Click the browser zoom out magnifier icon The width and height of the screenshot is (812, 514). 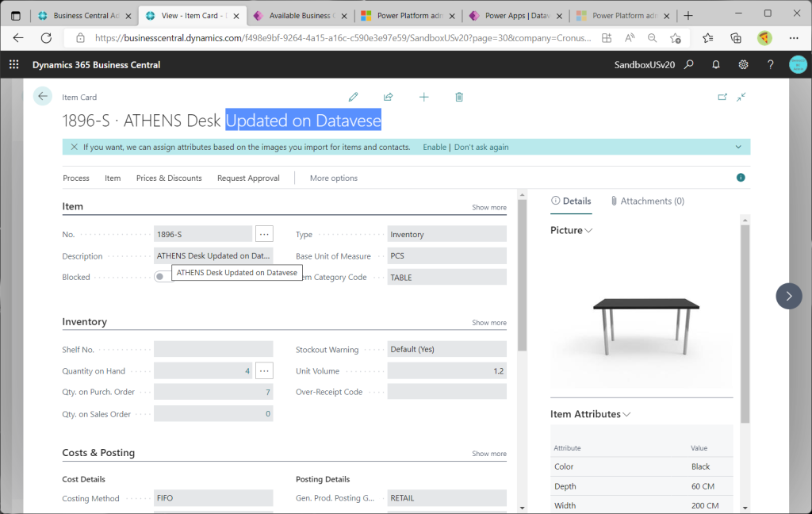pos(652,38)
